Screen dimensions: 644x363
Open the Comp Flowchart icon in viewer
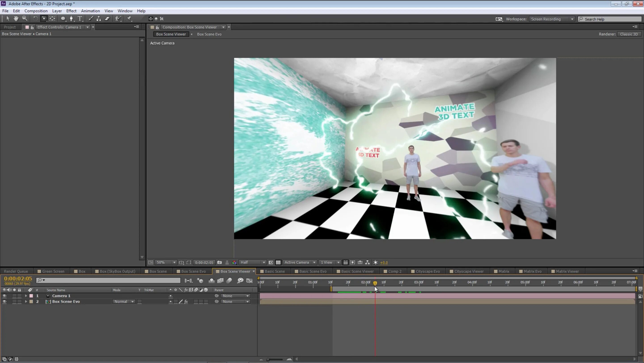click(x=367, y=263)
